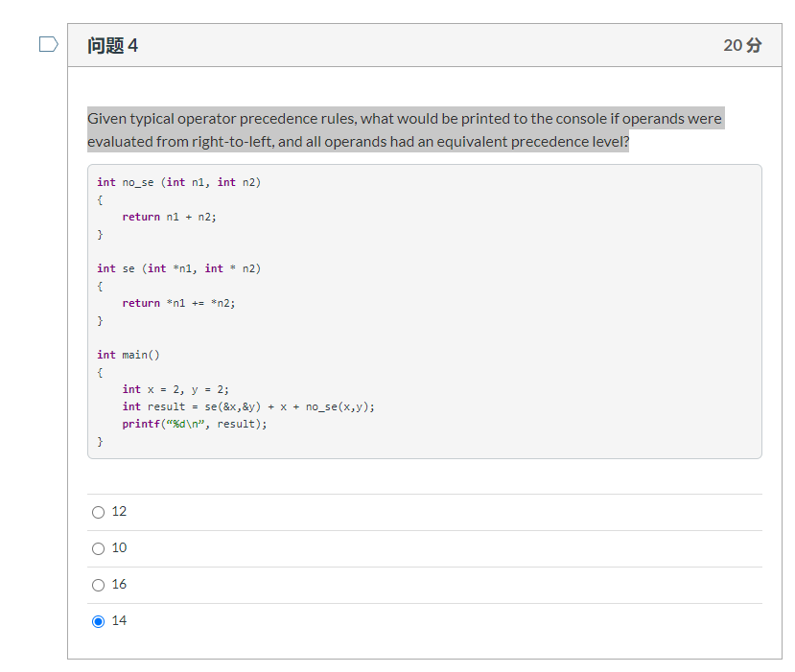The image size is (795, 672).
Task: Select the answer option 12
Action: coord(98,512)
